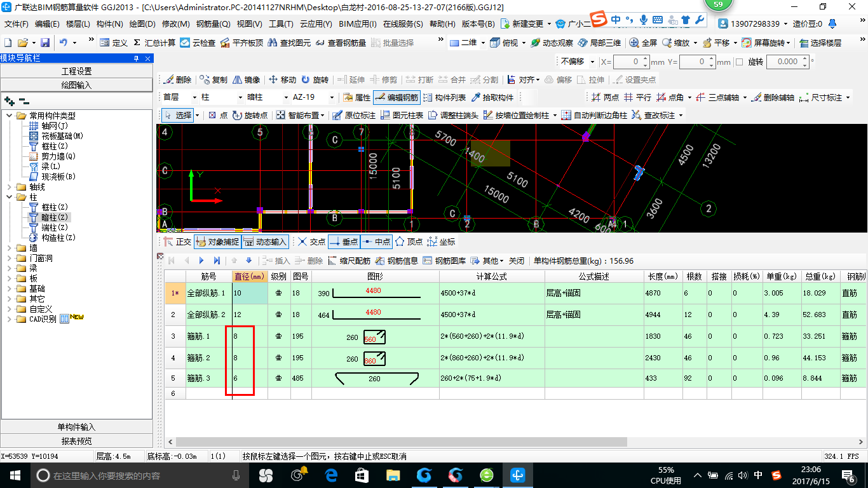This screenshot has width=868, height=488.
Task: Click 编辑钢筋 edit rebar button
Action: tap(397, 97)
